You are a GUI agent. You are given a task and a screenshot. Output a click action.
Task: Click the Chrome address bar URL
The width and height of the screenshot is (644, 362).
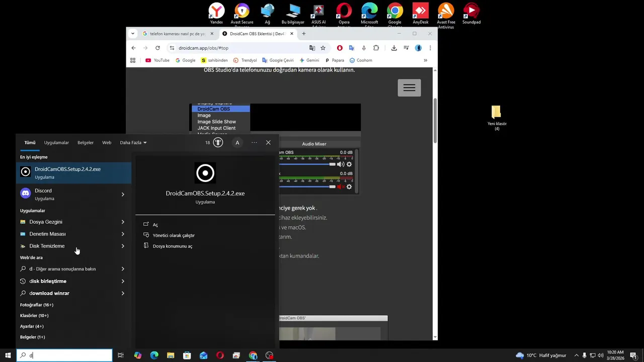(x=203, y=48)
